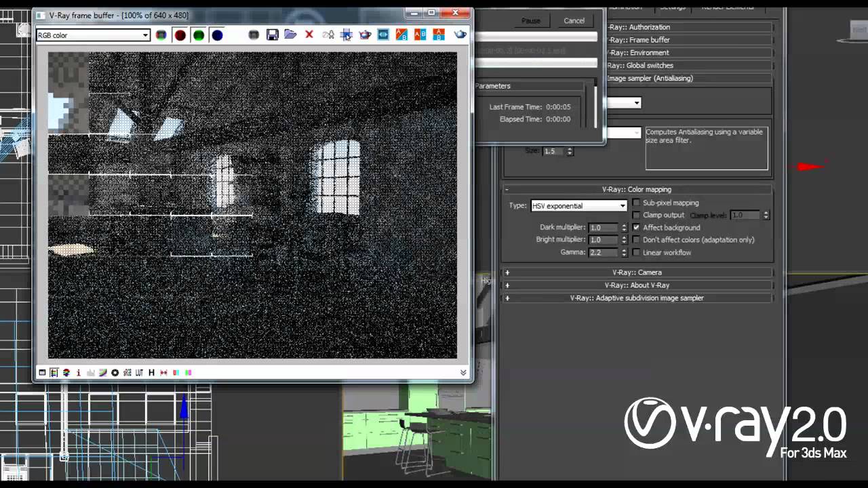Click the Bright multiplier value field

tap(604, 240)
